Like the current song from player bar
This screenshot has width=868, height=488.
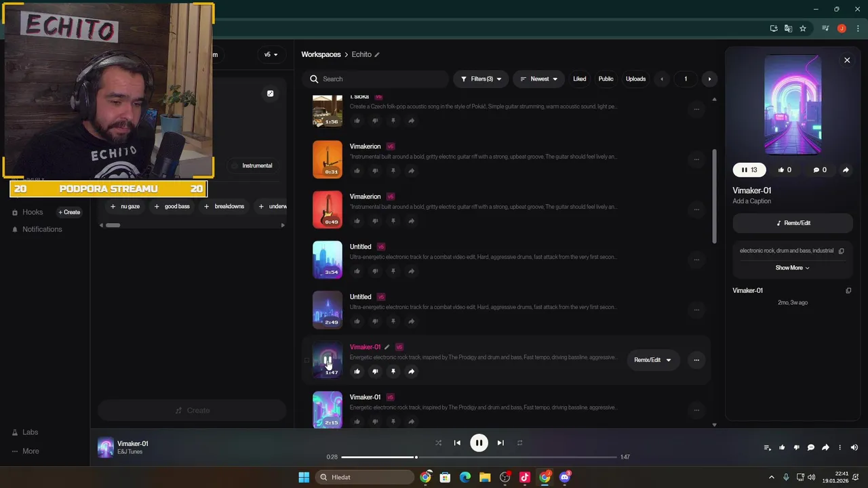point(782,447)
